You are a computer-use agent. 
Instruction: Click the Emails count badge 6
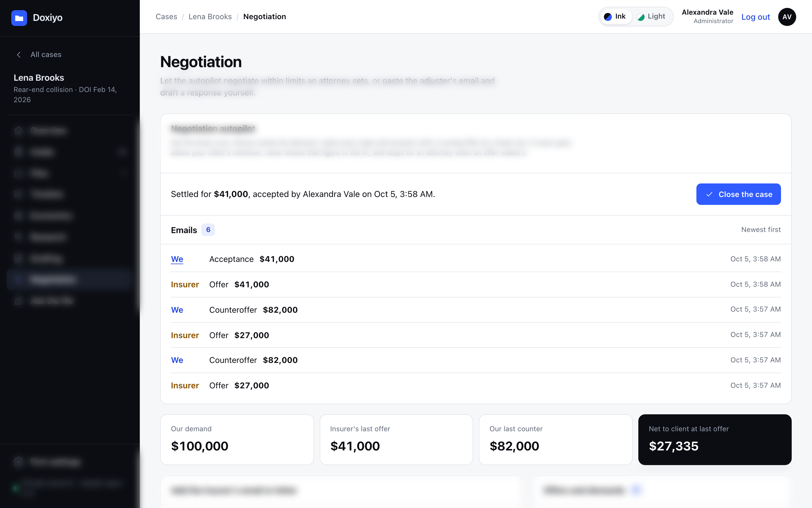point(208,230)
